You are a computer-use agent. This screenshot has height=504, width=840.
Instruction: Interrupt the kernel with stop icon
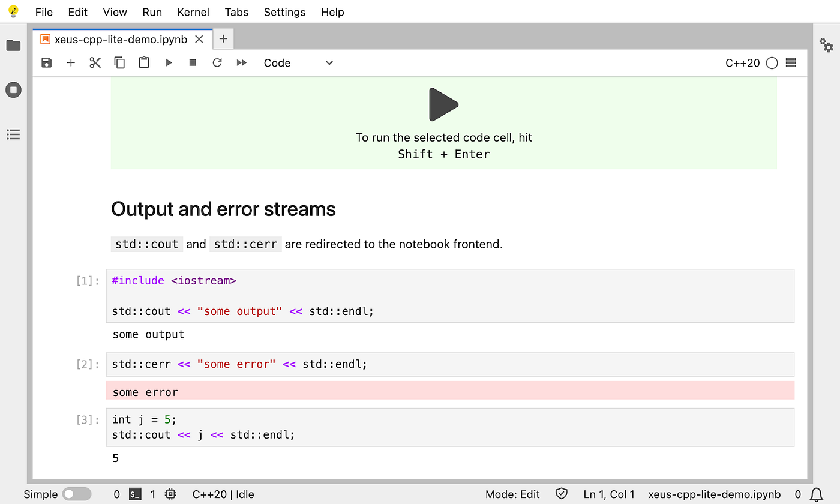(x=193, y=63)
